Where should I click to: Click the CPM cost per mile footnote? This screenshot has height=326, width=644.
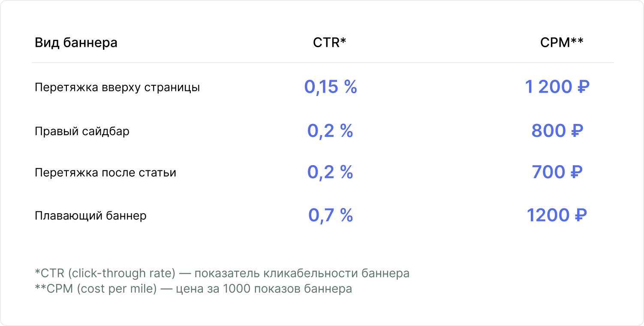[x=193, y=289]
